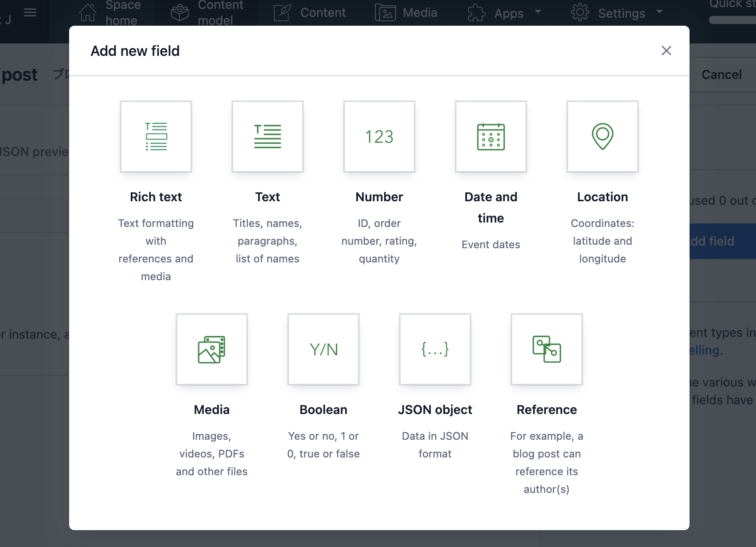Click the Add field button behind dialog
This screenshot has height=547, width=756.
[722, 241]
